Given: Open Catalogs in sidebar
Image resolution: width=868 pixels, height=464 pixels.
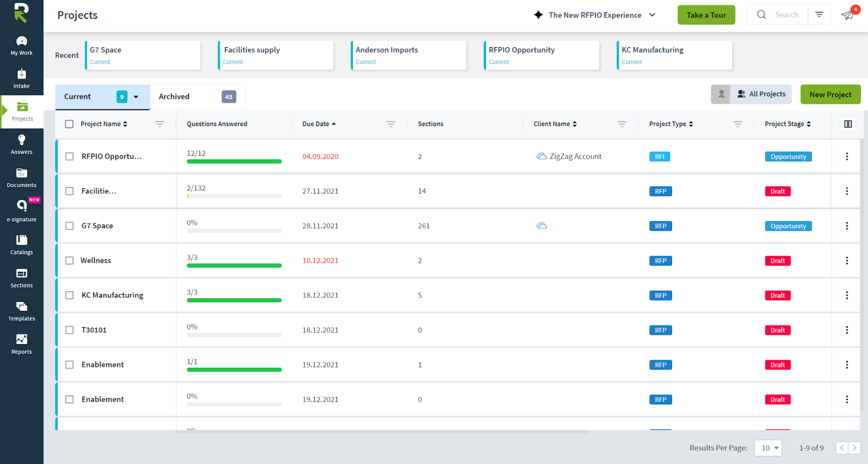Looking at the screenshot, I should 22,245.
